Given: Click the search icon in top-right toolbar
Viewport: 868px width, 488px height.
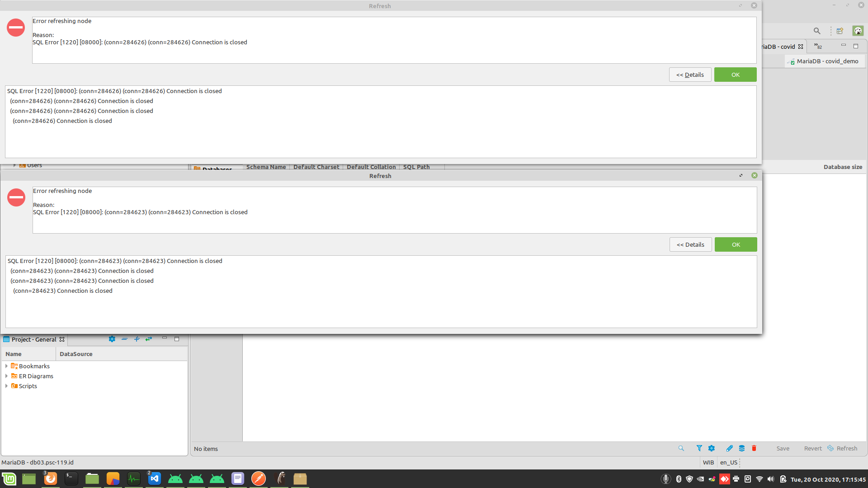Looking at the screenshot, I should click(816, 31).
